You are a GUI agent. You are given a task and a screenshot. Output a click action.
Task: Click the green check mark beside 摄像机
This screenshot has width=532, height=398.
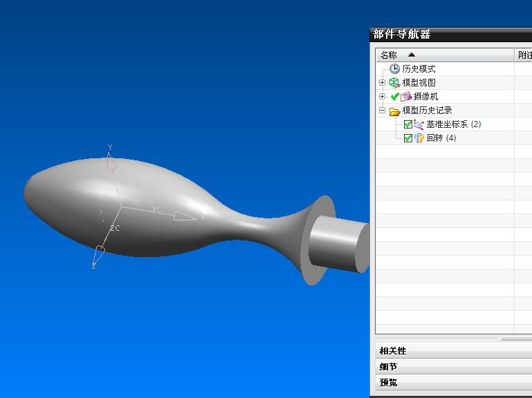[394, 97]
